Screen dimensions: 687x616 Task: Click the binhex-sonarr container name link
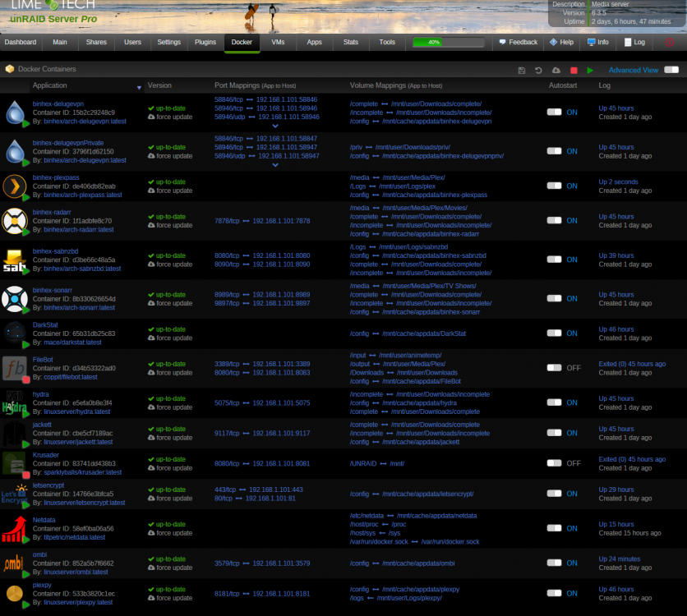52,290
